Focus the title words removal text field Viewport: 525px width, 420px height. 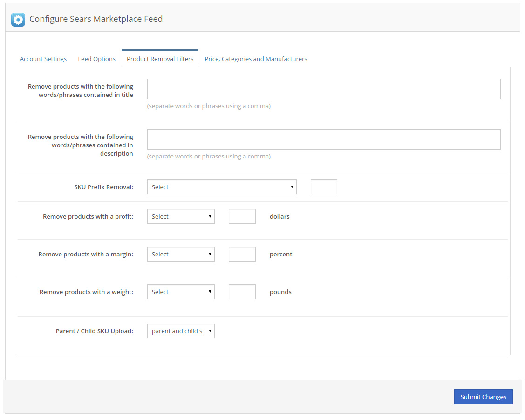[x=324, y=89]
